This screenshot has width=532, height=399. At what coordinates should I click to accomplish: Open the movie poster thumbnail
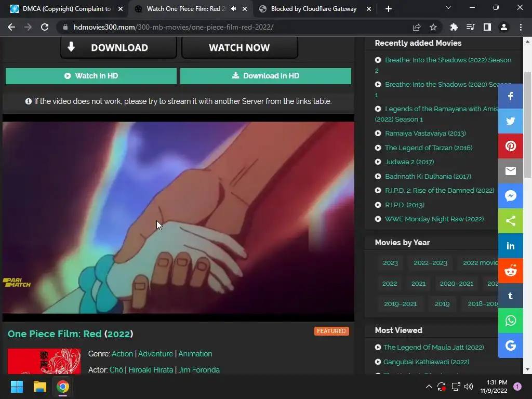click(44, 361)
